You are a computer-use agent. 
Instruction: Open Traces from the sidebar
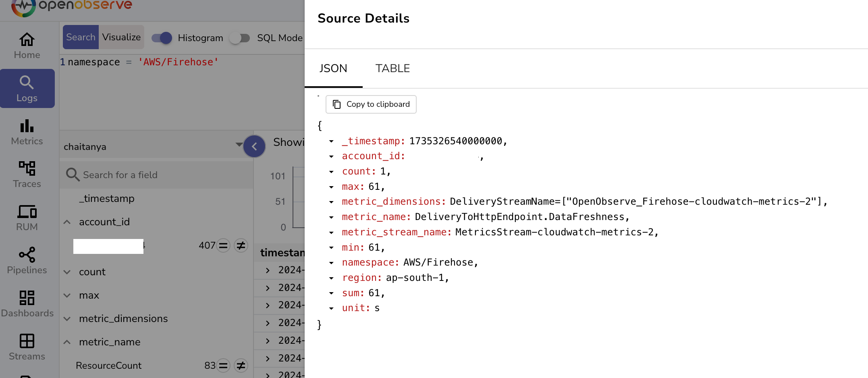(27, 174)
